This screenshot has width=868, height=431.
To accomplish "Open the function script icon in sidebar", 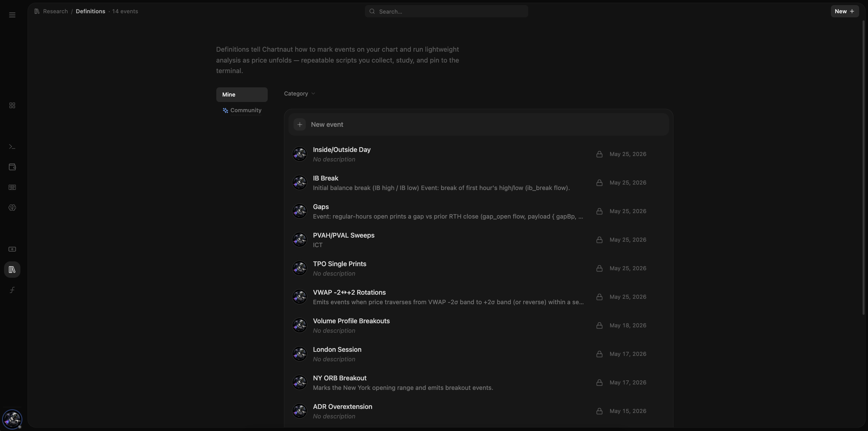I will 12,290.
